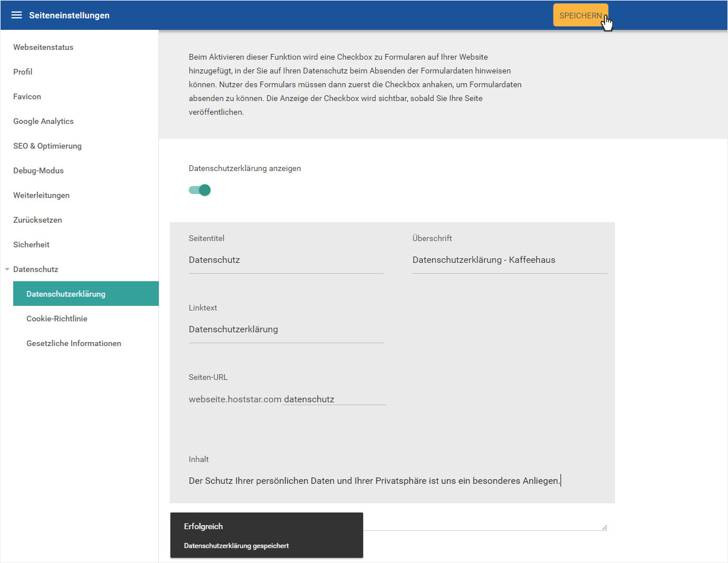Collapse the Datenschutz tree arrow
The width and height of the screenshot is (728, 563).
click(7, 269)
